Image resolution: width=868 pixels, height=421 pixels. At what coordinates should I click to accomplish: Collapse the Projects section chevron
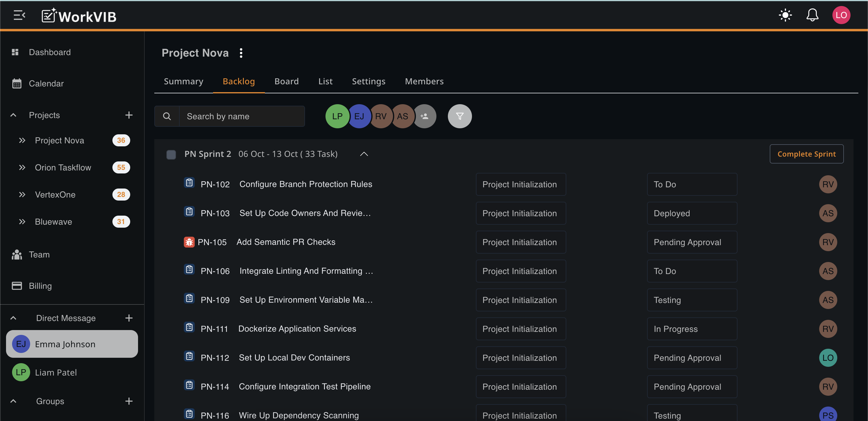[14, 115]
